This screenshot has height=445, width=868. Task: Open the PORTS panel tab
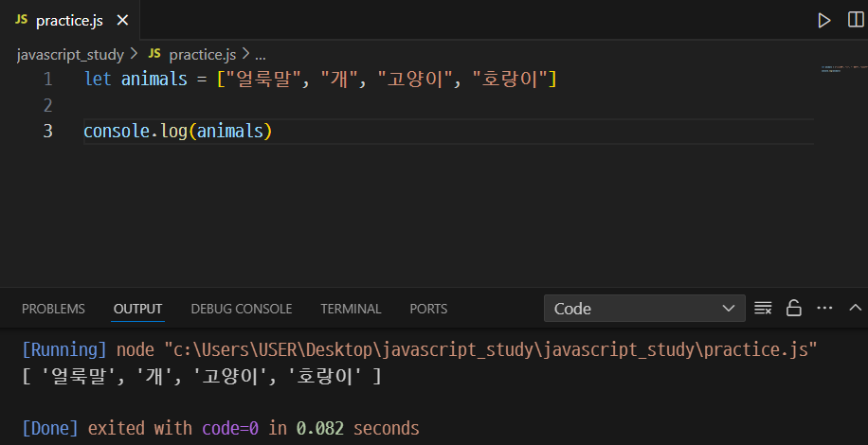point(428,309)
